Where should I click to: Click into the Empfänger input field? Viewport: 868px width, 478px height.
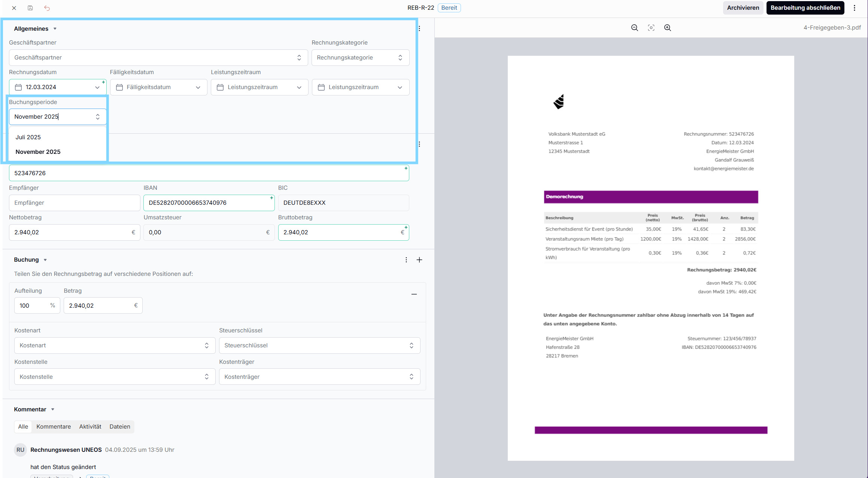[74, 203]
